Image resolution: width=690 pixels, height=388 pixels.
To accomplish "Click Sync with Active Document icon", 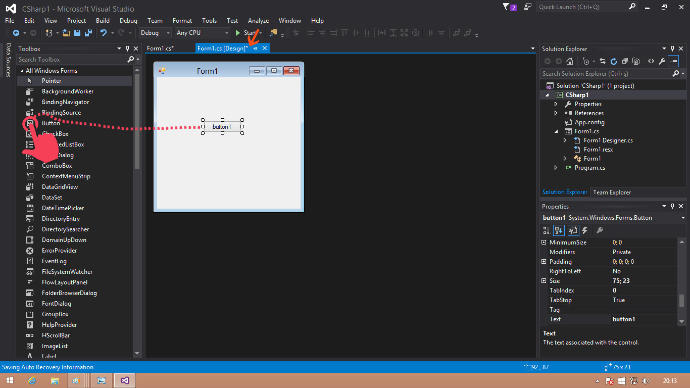I will 602,61.
